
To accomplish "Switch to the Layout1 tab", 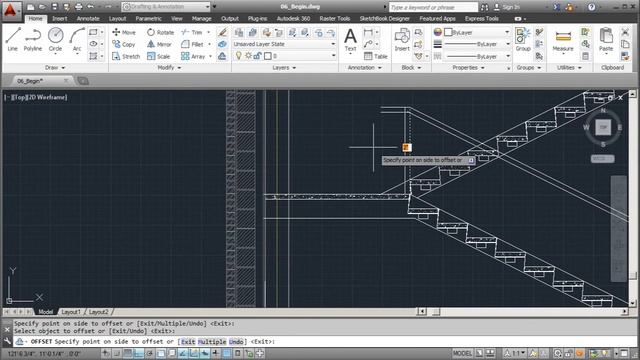I will pos(71,312).
